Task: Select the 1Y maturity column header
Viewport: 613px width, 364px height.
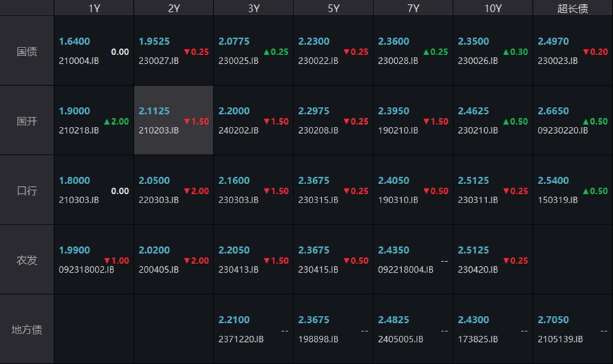Action: 94,8
